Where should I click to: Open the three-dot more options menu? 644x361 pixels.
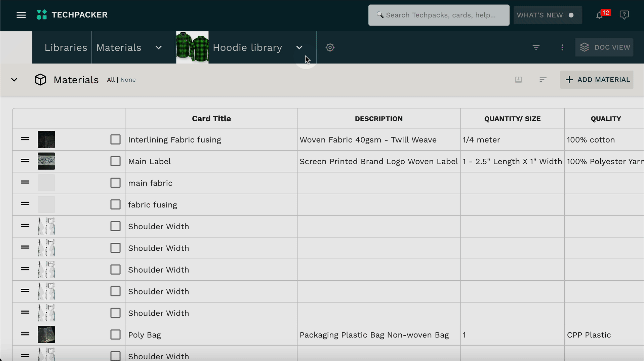pos(562,47)
